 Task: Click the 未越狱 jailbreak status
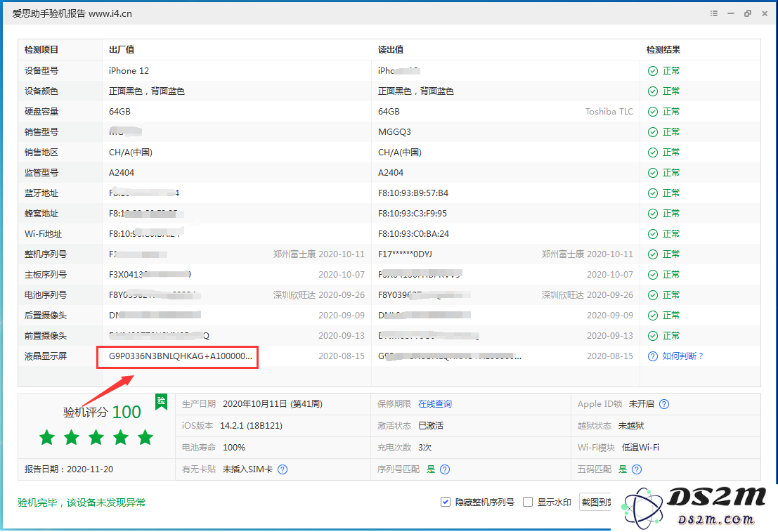click(631, 426)
